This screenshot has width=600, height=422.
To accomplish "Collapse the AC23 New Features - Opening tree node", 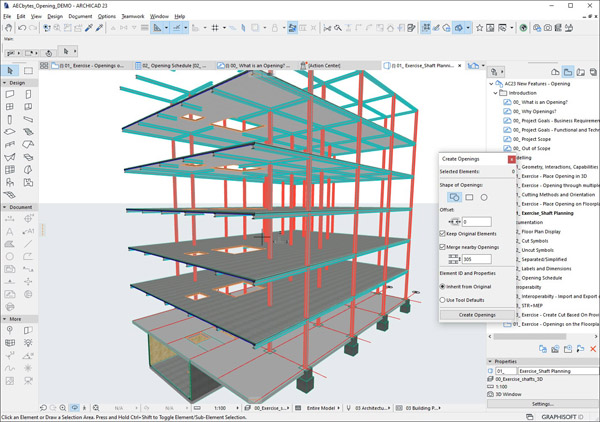I will [491, 83].
